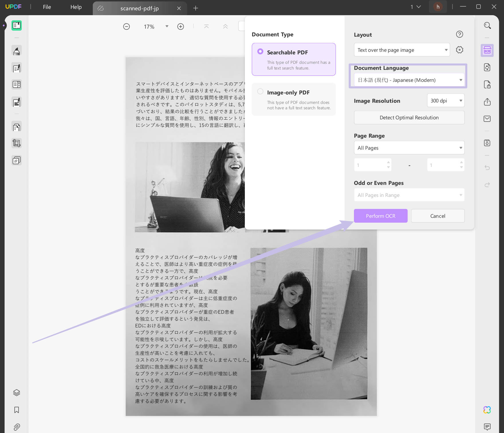Screen dimensions: 504x433
Task: Activate the OCR tool in the right sidebar
Action: tap(487, 50)
